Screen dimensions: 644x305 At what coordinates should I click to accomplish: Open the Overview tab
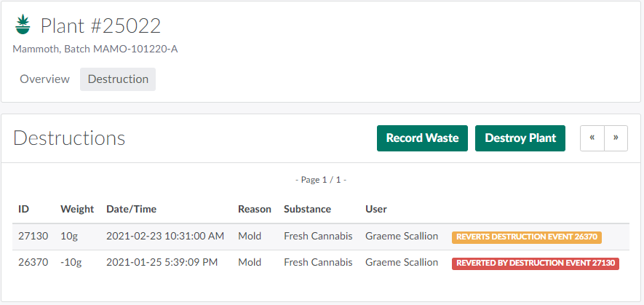(x=44, y=79)
